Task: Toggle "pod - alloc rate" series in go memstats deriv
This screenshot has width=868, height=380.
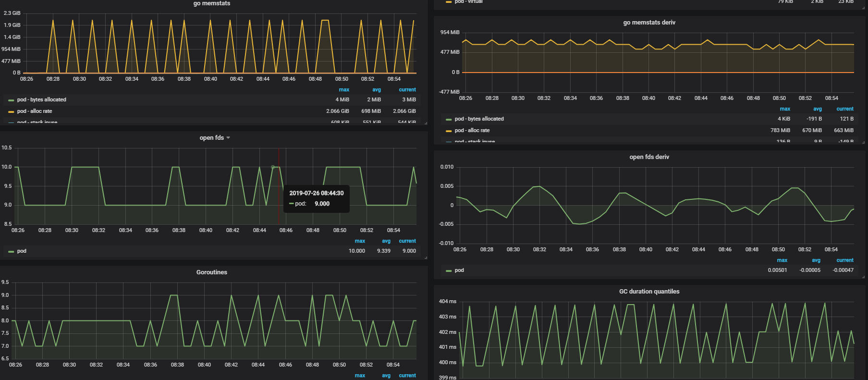Action: 472,131
